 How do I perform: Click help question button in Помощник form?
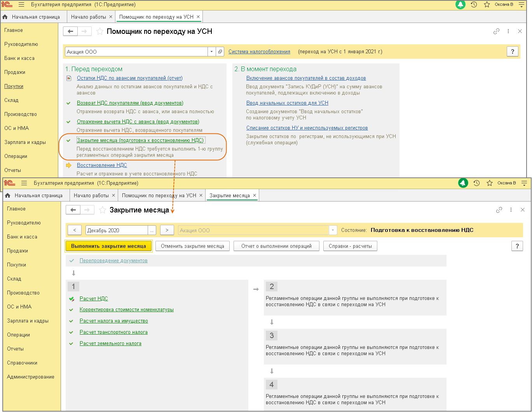(513, 51)
